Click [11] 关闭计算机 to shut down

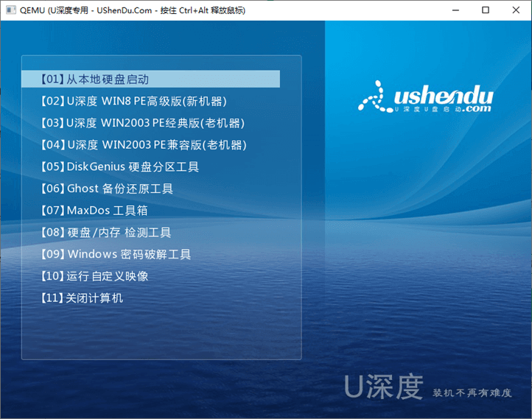click(x=82, y=298)
